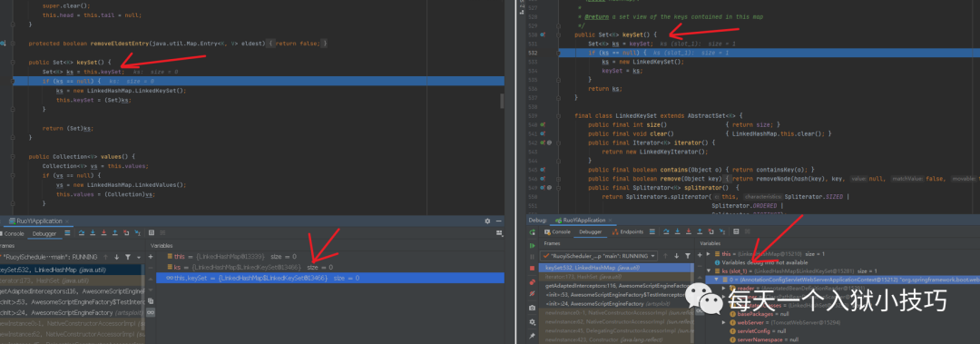Switch to Console tab in right debug window

click(x=556, y=232)
